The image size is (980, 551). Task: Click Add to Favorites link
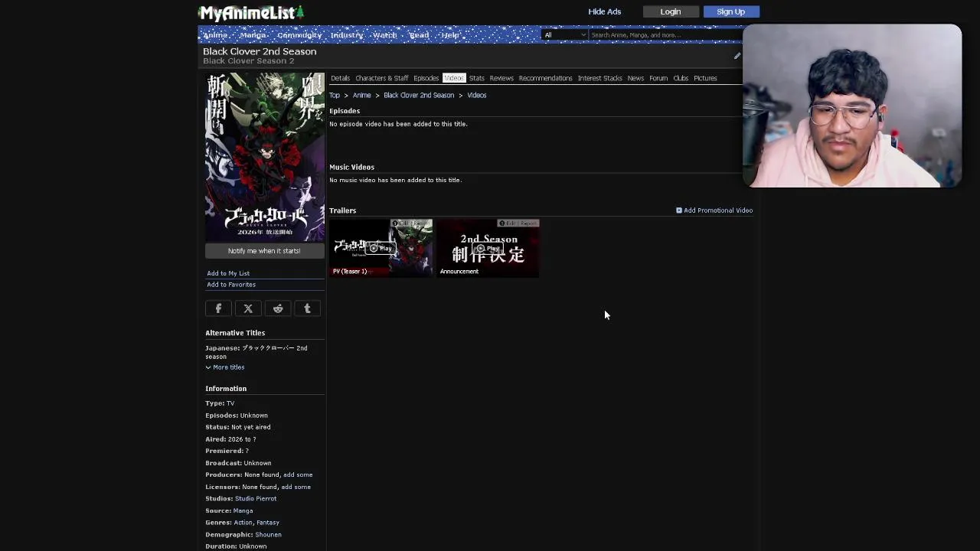231,285
